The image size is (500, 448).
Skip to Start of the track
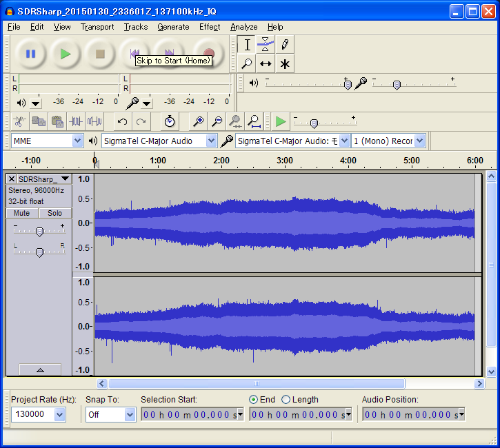click(135, 53)
